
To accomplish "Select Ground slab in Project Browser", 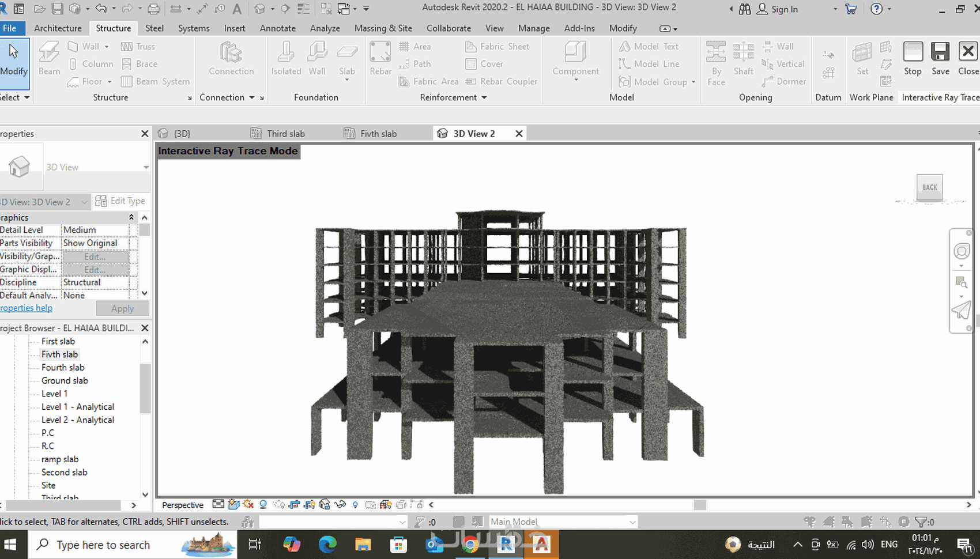I will [x=65, y=380].
